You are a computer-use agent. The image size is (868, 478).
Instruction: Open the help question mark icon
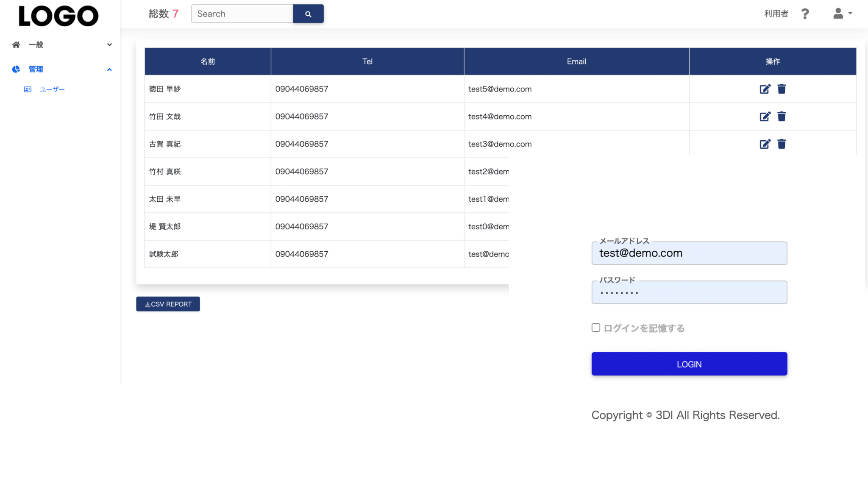pos(805,14)
